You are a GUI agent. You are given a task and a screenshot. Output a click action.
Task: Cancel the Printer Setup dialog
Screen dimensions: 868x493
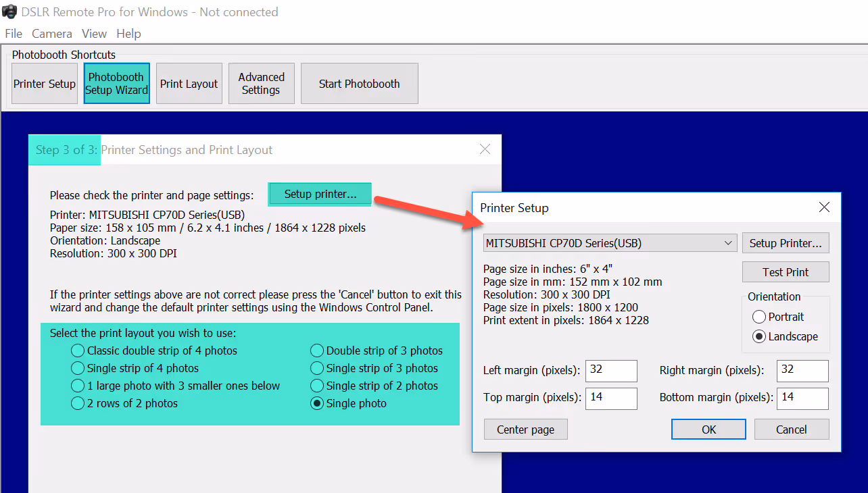pyautogui.click(x=791, y=430)
